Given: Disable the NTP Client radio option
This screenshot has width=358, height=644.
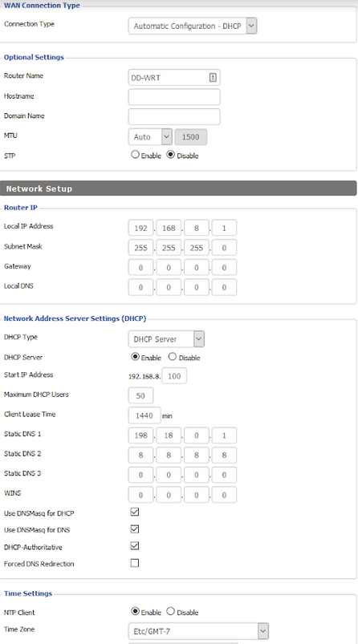Looking at the screenshot, I should click(171, 612).
